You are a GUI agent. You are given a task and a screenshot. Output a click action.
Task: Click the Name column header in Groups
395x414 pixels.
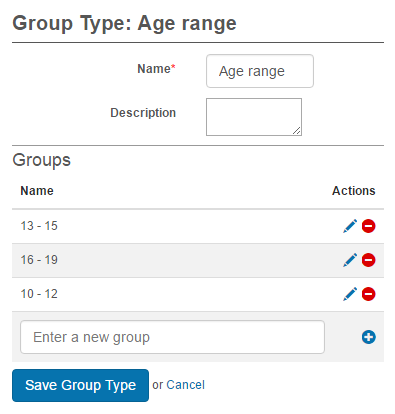coord(37,191)
